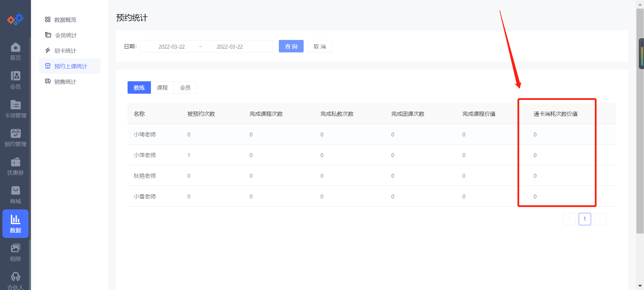Switch to the 会员 tab in statistics
Image resolution: width=644 pixels, height=290 pixels.
pyautogui.click(x=185, y=87)
